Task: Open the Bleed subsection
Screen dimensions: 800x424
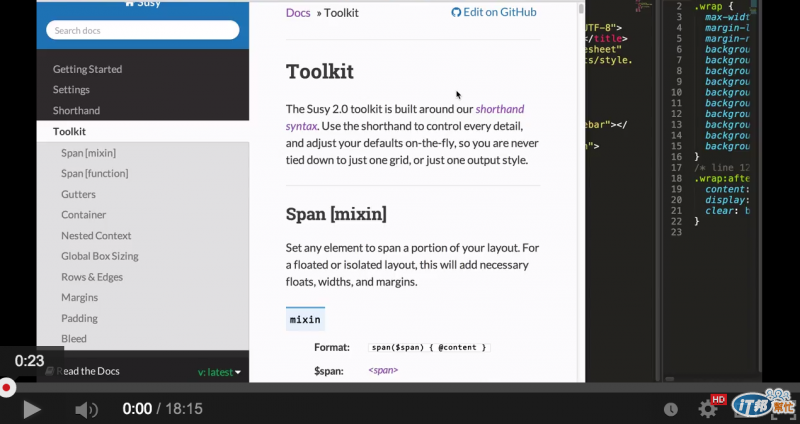Action: pos(73,339)
